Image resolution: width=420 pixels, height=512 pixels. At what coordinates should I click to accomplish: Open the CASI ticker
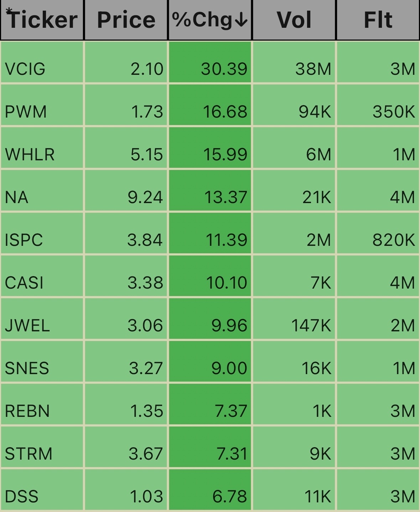click(24, 283)
